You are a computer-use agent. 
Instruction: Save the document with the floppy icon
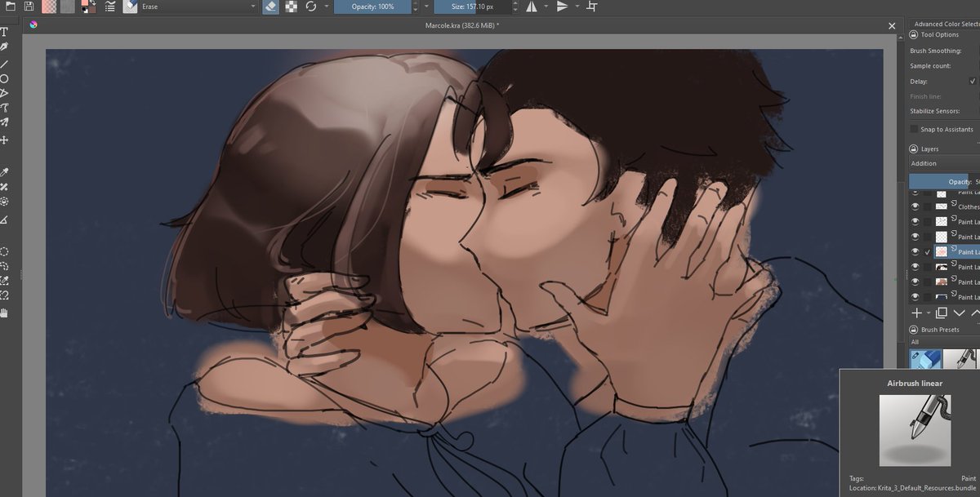point(29,7)
